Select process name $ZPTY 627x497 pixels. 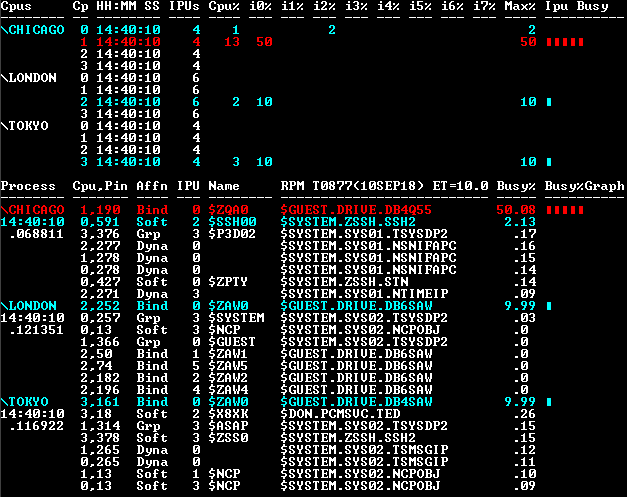pyautogui.click(x=228, y=282)
